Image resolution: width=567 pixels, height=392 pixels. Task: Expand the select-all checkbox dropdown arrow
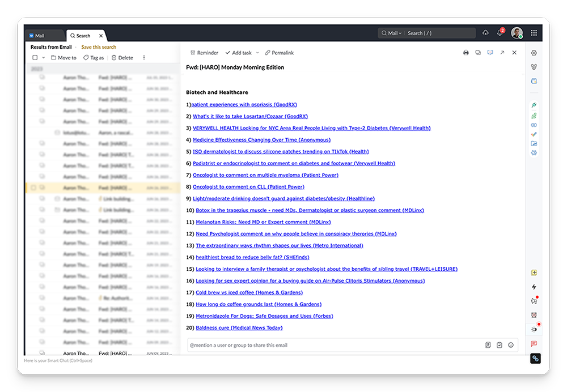pyautogui.click(x=44, y=57)
